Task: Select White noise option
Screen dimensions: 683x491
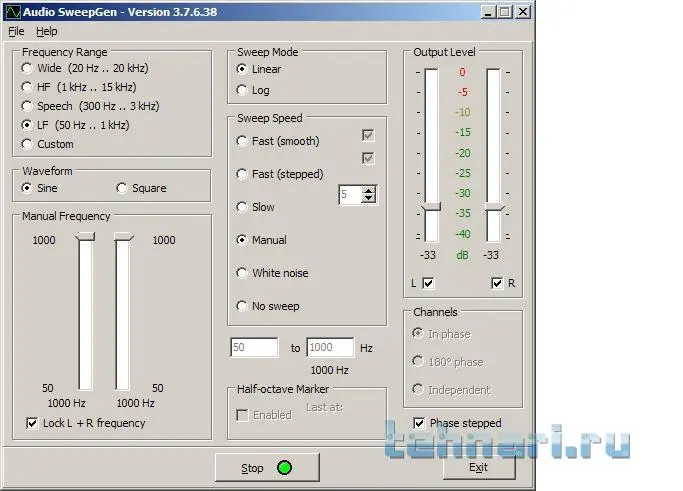Action: pyautogui.click(x=272, y=273)
